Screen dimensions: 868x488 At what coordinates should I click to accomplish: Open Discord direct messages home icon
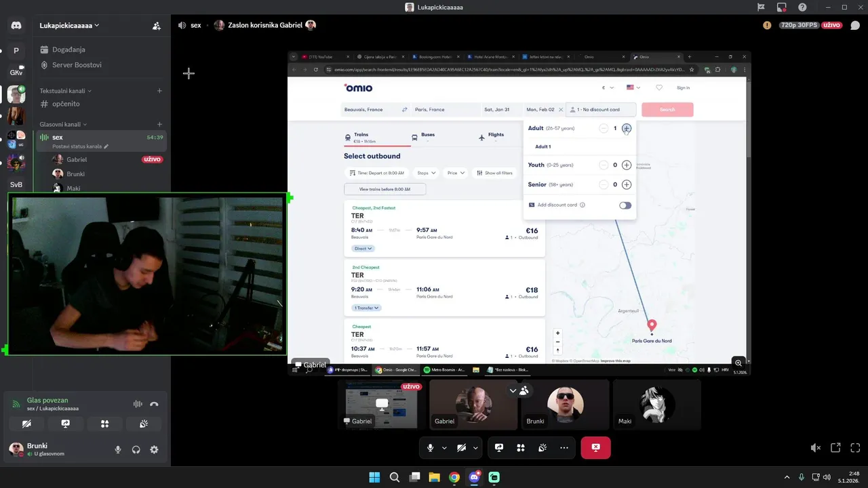pyautogui.click(x=16, y=26)
